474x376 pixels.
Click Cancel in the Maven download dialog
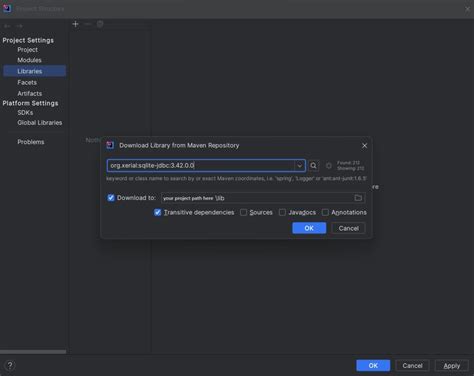coord(348,228)
